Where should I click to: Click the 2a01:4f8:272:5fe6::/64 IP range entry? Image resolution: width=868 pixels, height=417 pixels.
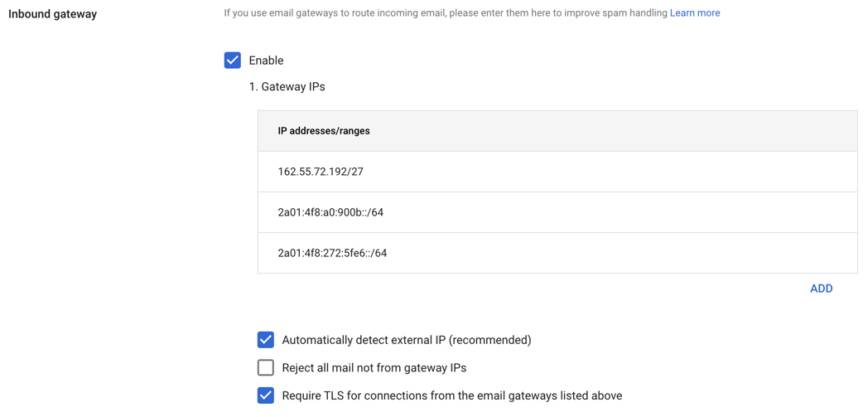point(332,253)
